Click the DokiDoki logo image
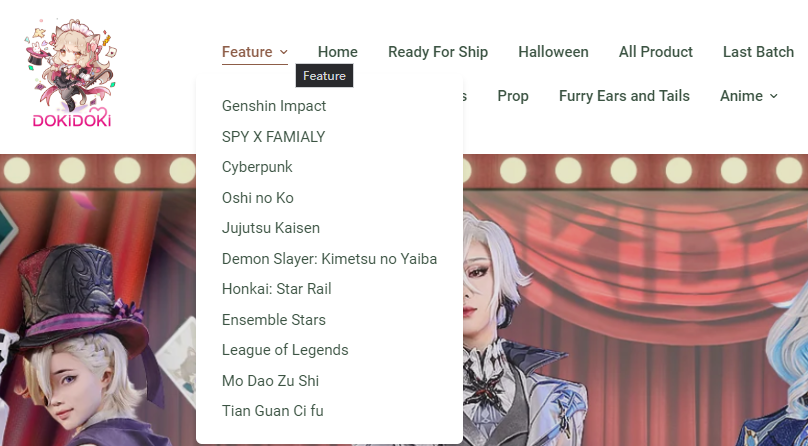This screenshot has height=446, width=808. tap(70, 73)
